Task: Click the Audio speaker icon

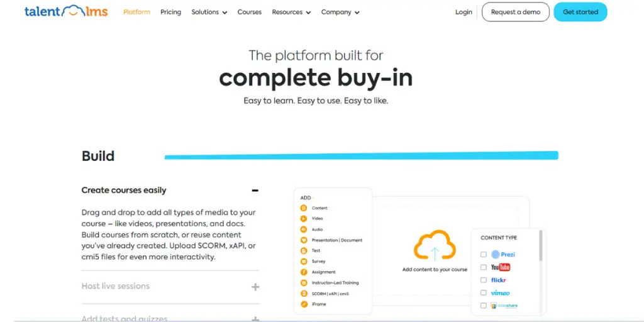Action: click(303, 230)
